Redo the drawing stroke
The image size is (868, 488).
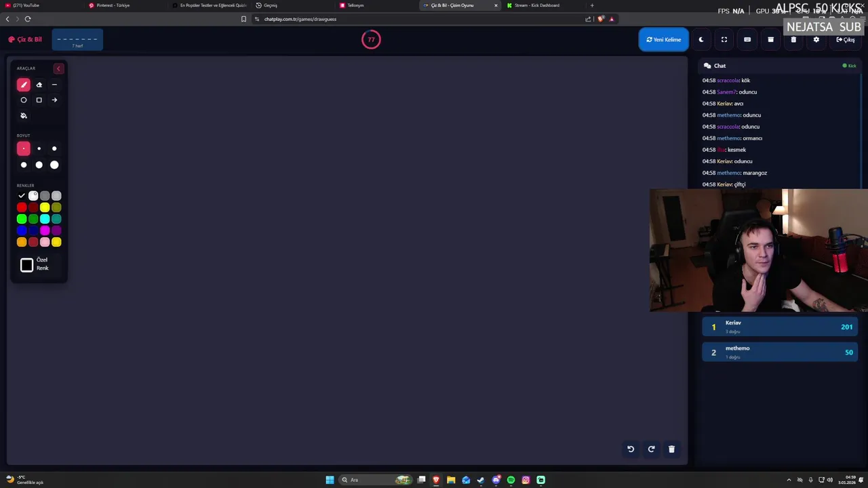pyautogui.click(x=651, y=449)
